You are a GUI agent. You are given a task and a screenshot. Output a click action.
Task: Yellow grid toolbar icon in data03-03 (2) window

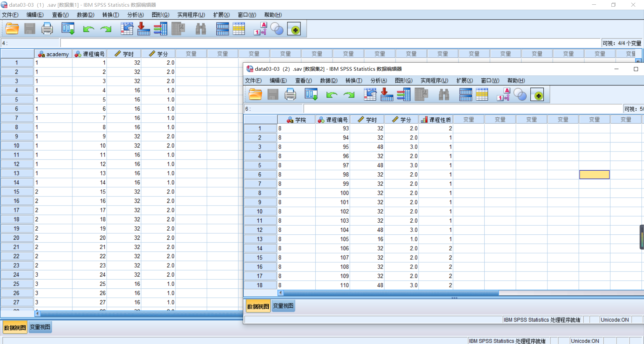(x=482, y=95)
